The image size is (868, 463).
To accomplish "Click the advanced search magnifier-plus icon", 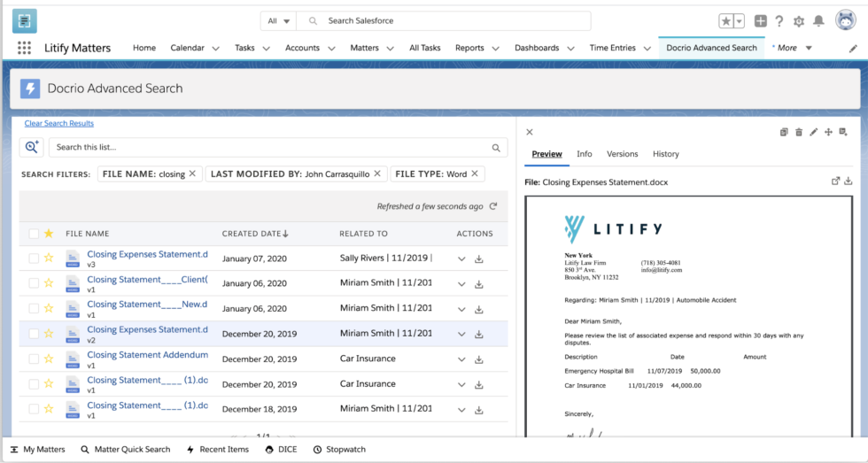I will tap(32, 147).
